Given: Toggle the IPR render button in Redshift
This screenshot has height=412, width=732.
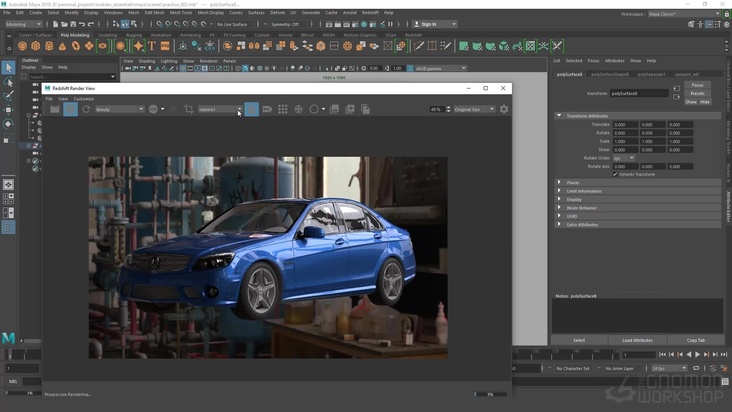Looking at the screenshot, I should click(x=70, y=109).
